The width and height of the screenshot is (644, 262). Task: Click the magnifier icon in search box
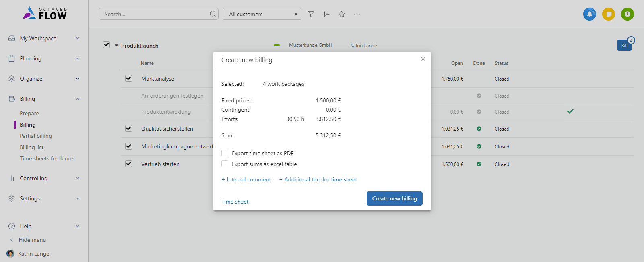[x=213, y=14]
